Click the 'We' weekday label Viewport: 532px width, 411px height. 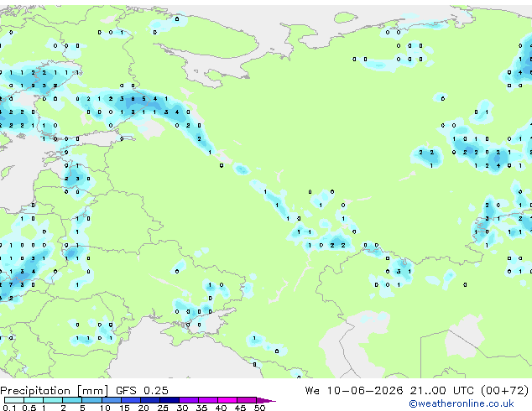click(x=312, y=391)
